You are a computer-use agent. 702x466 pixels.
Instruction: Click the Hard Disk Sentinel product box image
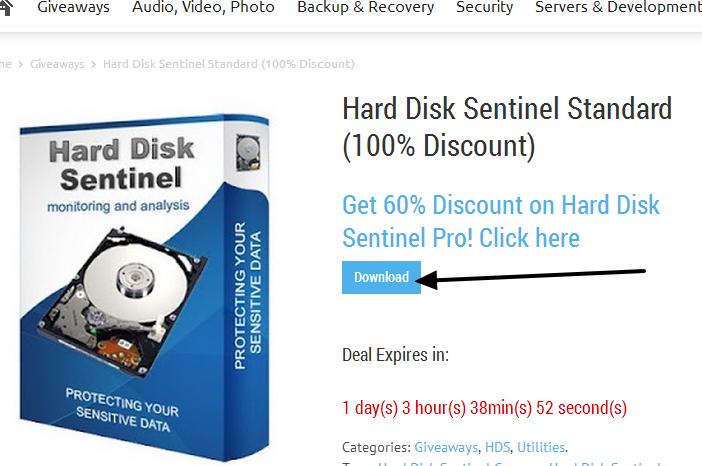pos(144,286)
